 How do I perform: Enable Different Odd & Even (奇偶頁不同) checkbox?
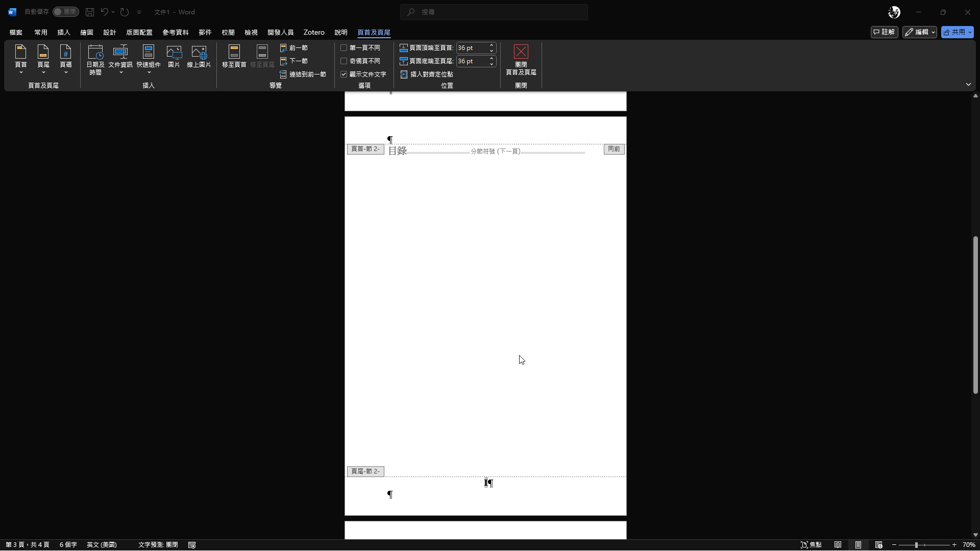(x=344, y=61)
